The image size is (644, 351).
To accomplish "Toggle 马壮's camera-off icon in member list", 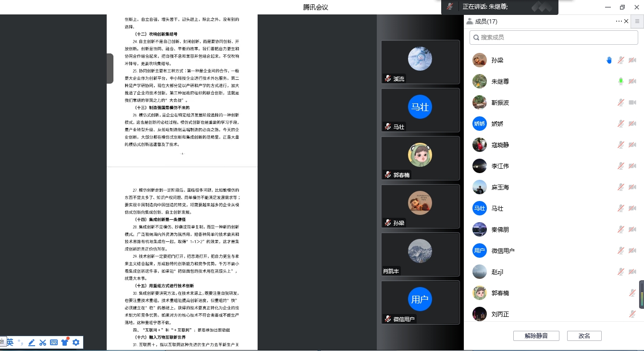I will [x=632, y=208].
